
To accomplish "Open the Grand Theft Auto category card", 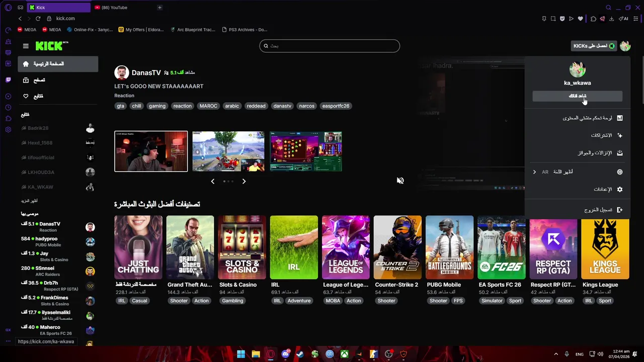I will coord(190,247).
